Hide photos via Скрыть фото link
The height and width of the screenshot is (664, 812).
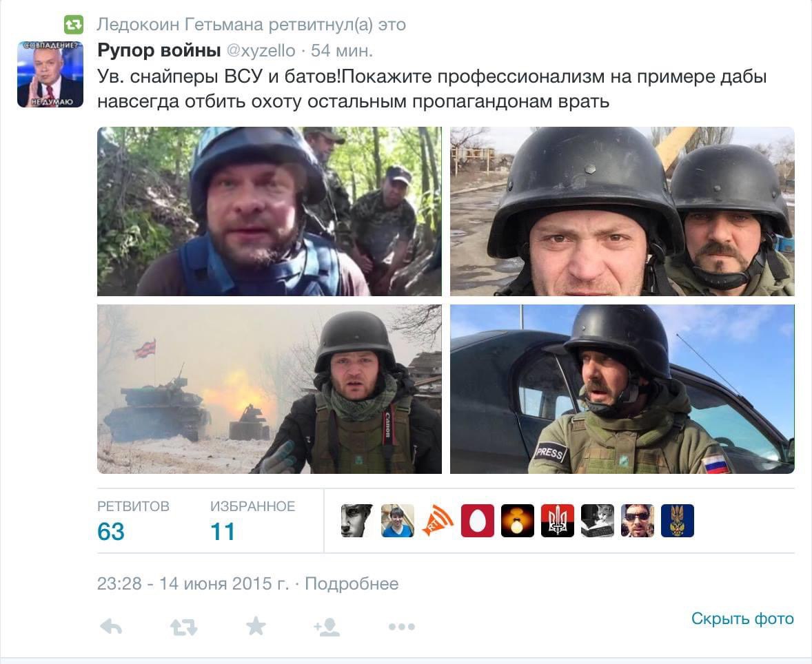pos(742,619)
